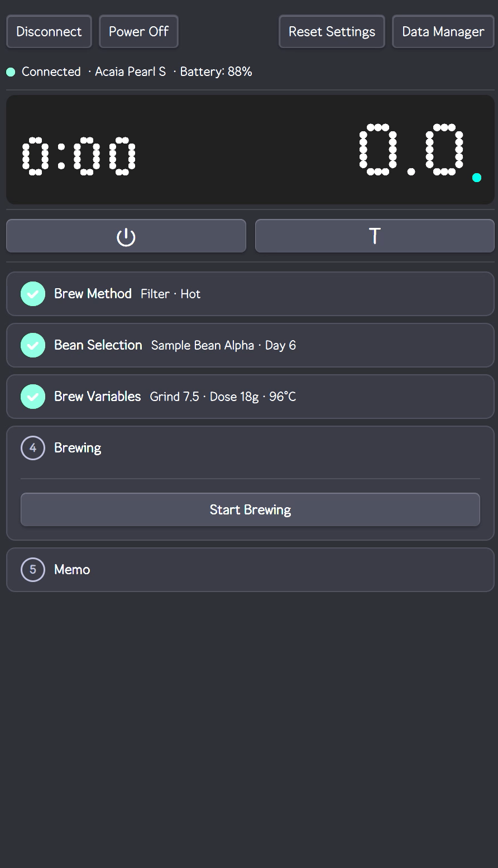498x868 pixels.
Task: Open the Memo section
Action: 250,570
